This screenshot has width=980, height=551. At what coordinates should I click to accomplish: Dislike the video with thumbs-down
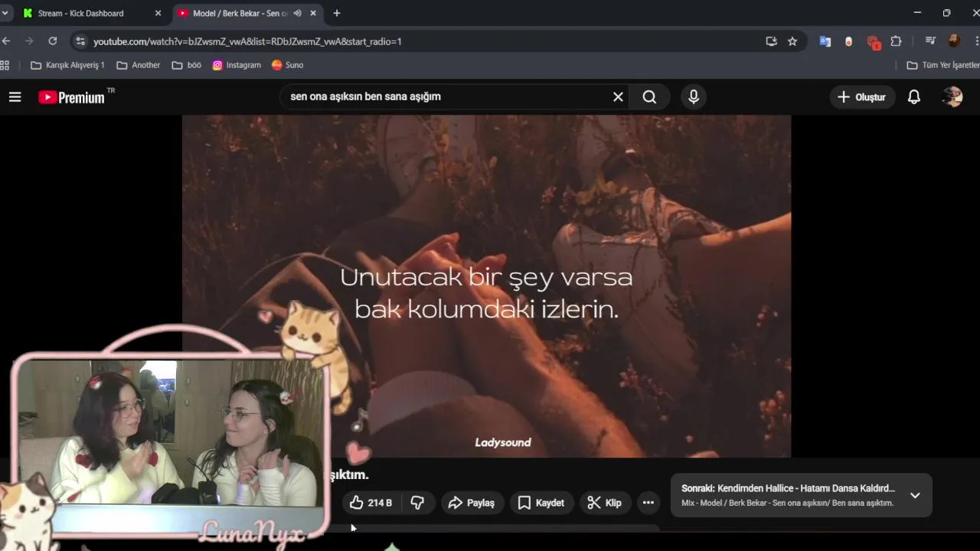coord(417,503)
